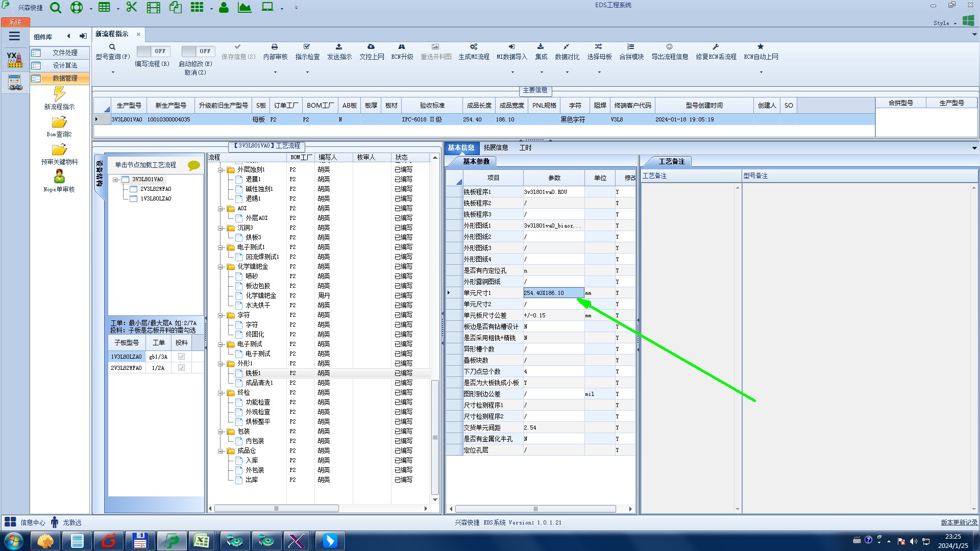980x551 pixels.
Task: Open dropdown arrow under 选择母板
Action: (x=599, y=72)
